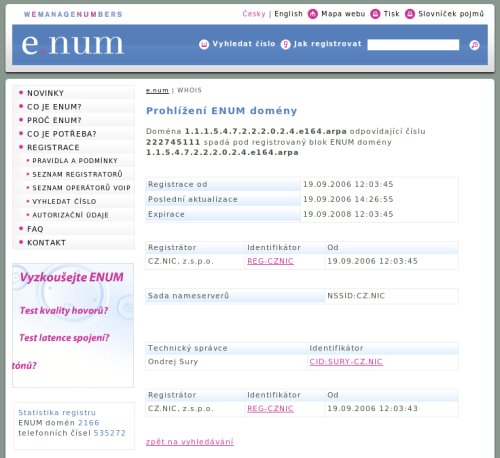
Task: Switch language to Česky
Action: click(x=254, y=14)
